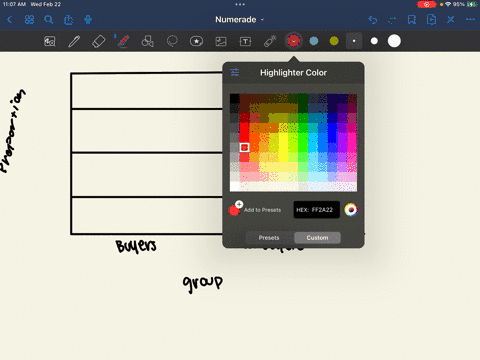Open the search tool
The width and height of the screenshot is (480, 360).
(49, 20)
